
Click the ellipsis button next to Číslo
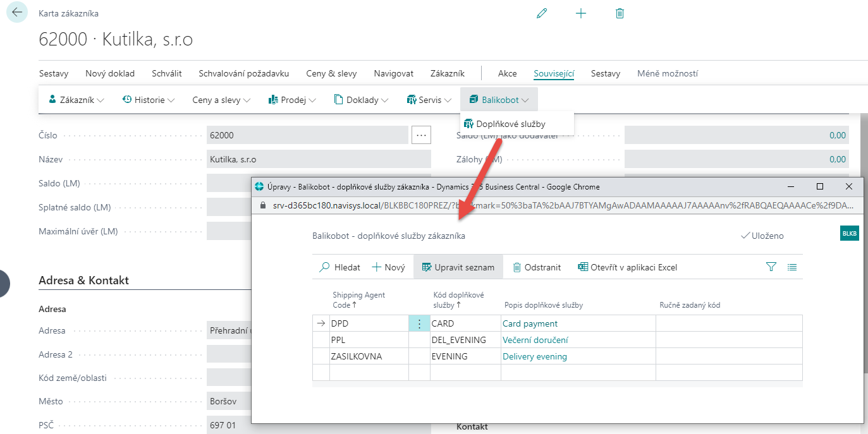421,135
